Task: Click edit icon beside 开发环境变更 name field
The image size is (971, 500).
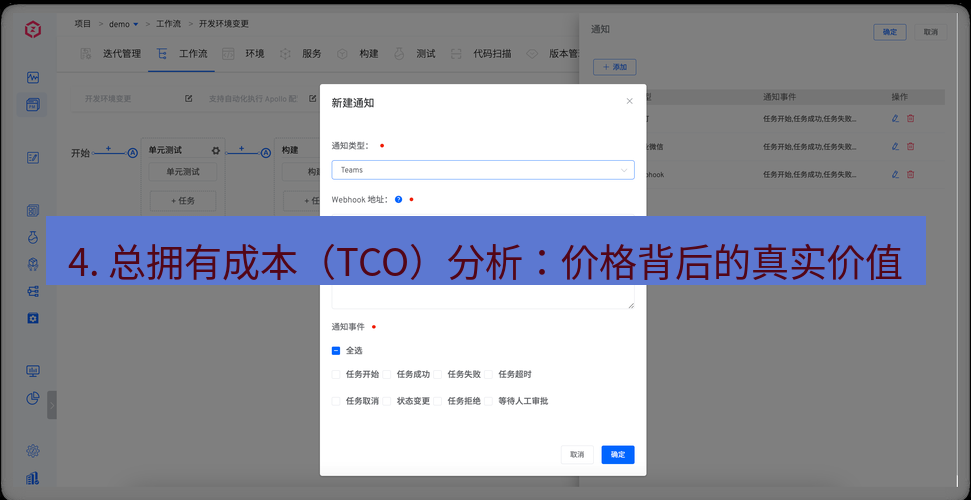Action: [x=189, y=99]
